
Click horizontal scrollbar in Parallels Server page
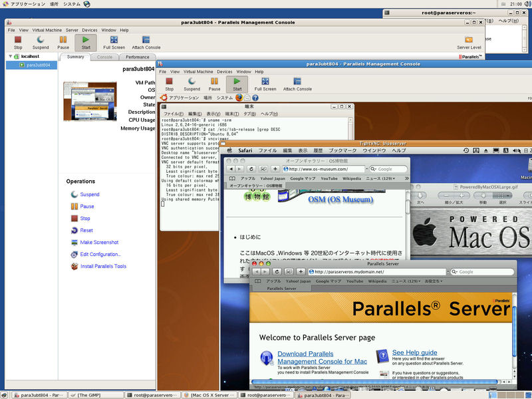click(x=373, y=382)
